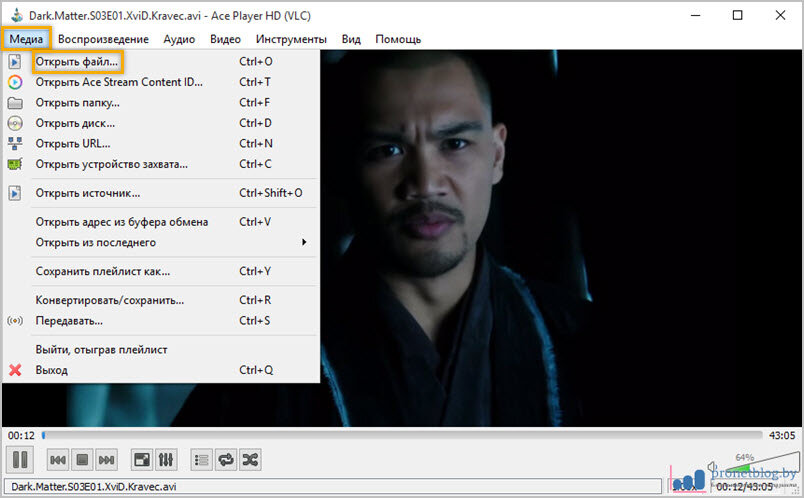Image resolution: width=804 pixels, height=498 pixels.
Task: Open extended settings equalizer icon
Action: coord(166,460)
